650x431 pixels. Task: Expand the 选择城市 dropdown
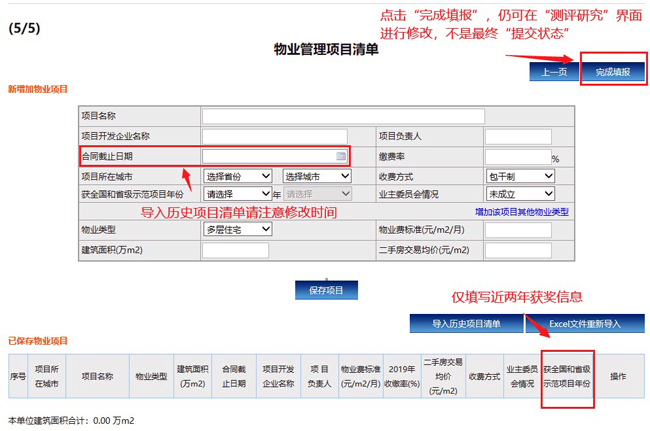318,176
